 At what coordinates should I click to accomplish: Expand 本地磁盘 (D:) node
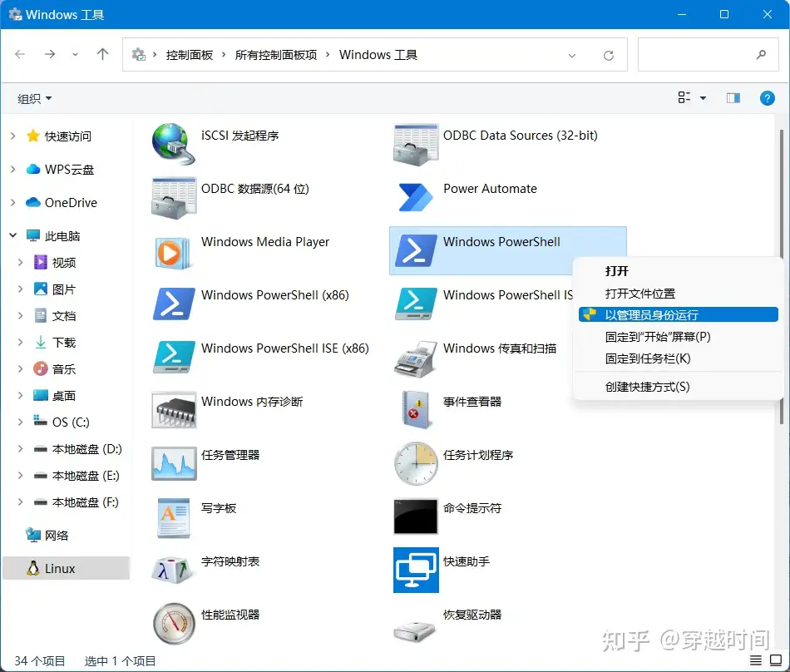(x=21, y=448)
